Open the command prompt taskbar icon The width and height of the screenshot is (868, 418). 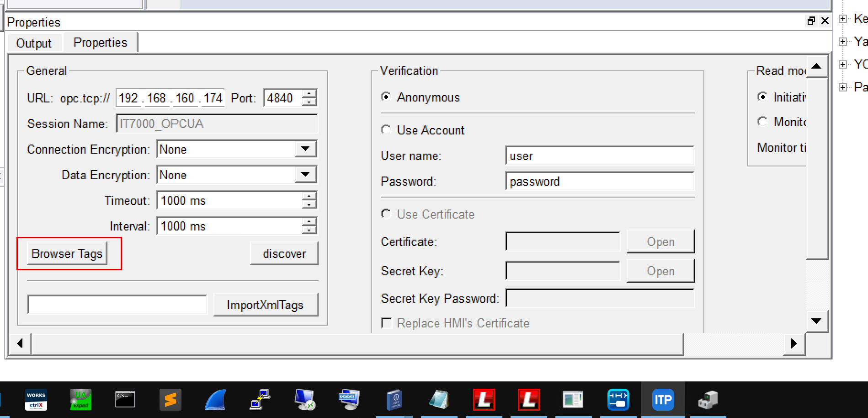(125, 400)
